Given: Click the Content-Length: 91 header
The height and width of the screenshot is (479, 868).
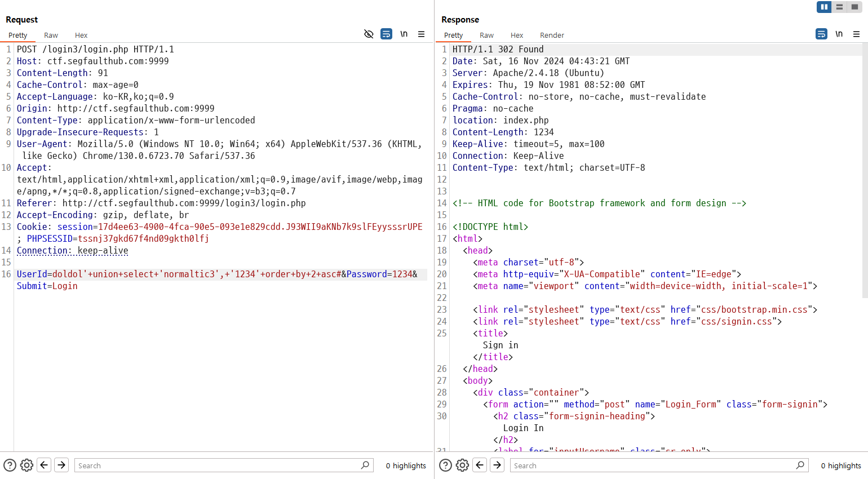Looking at the screenshot, I should [62, 73].
